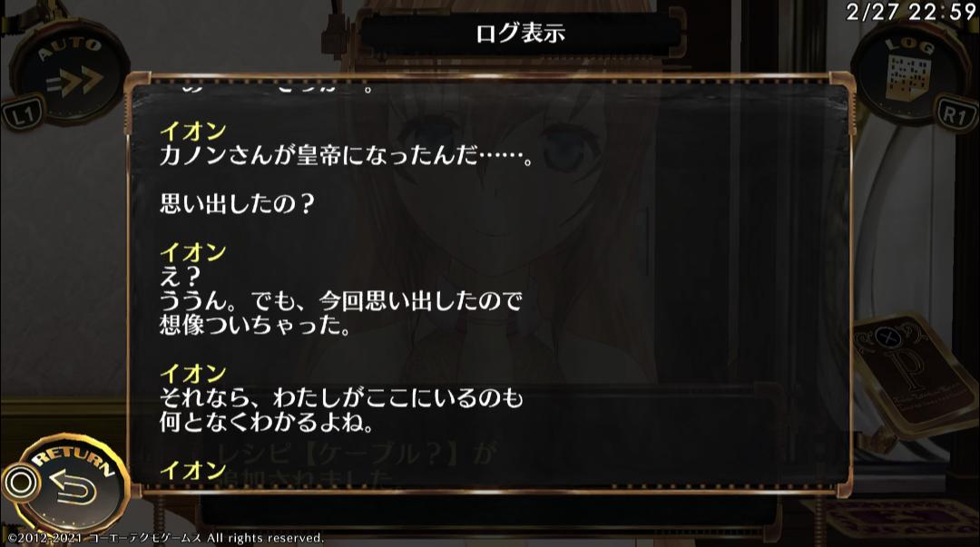Viewport: 980px width, 547px height.
Task: Select the line 思い出したの？
Action: point(237,204)
